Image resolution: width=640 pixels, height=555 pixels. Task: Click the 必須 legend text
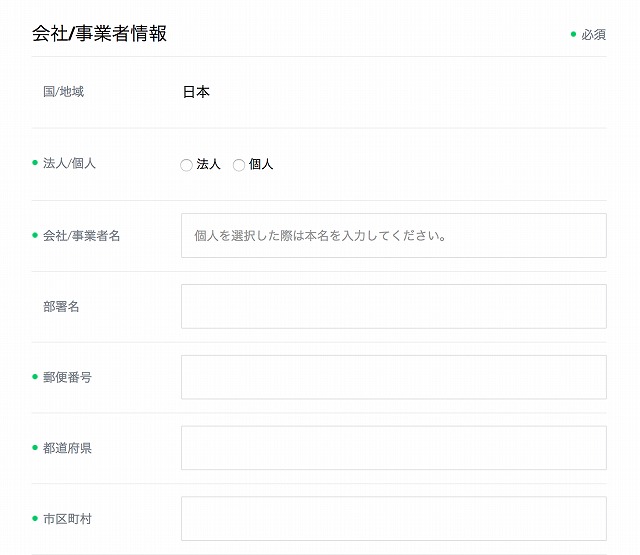593,35
